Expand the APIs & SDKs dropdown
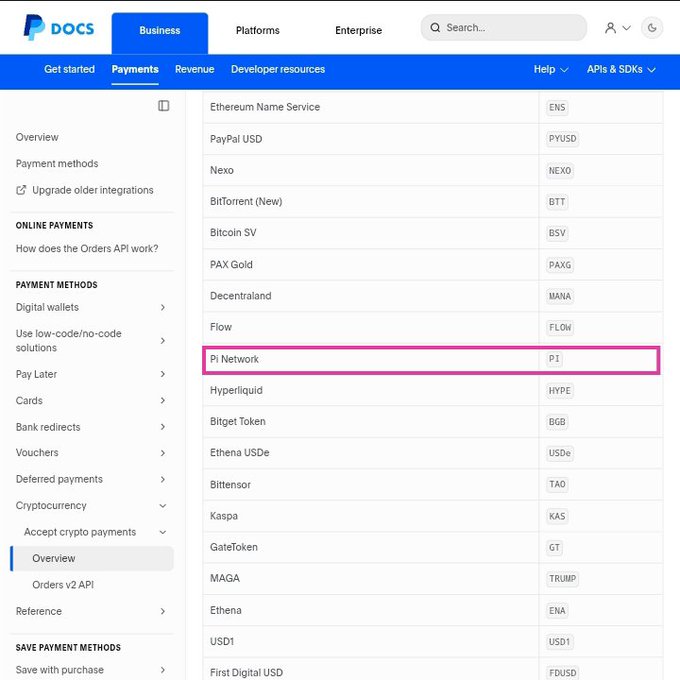 click(621, 69)
